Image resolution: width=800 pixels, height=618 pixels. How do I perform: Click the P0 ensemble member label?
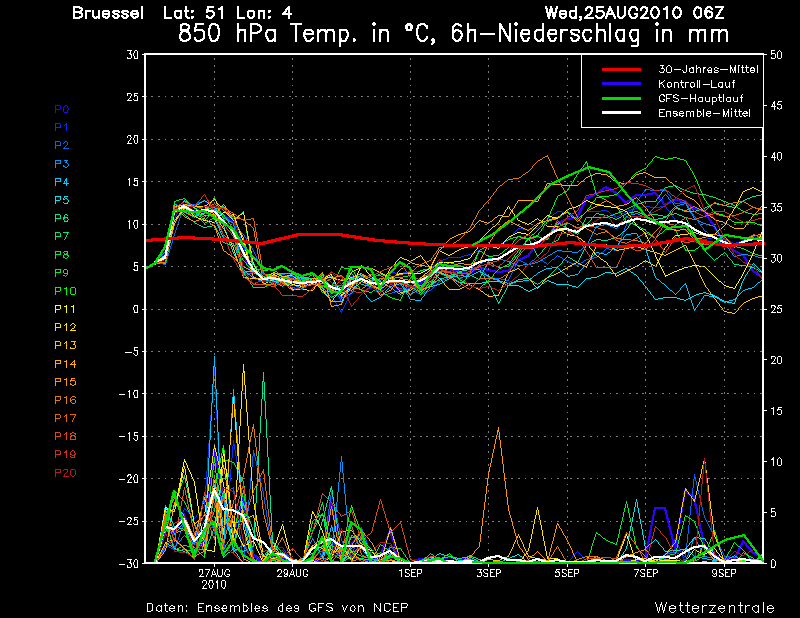pyautogui.click(x=62, y=109)
